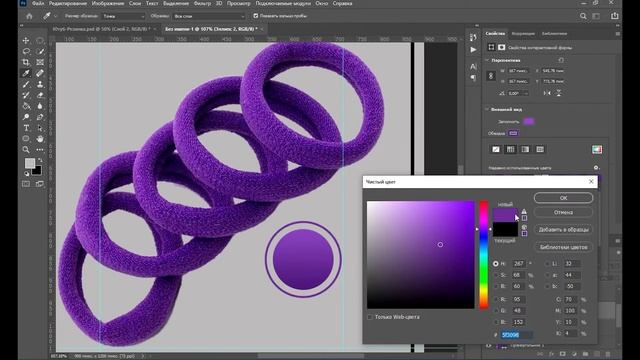Open the File menu
Screen dimensions: 640x360
[38, 3]
